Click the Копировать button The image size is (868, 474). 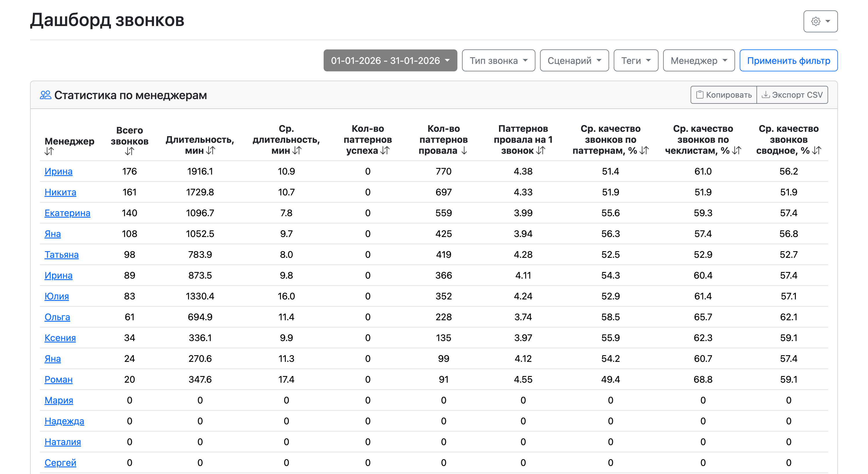coord(724,95)
